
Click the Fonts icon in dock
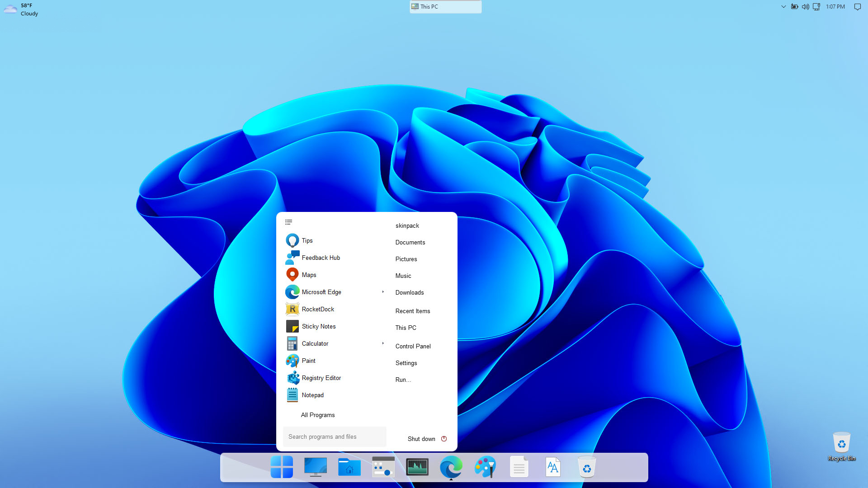[x=552, y=467]
